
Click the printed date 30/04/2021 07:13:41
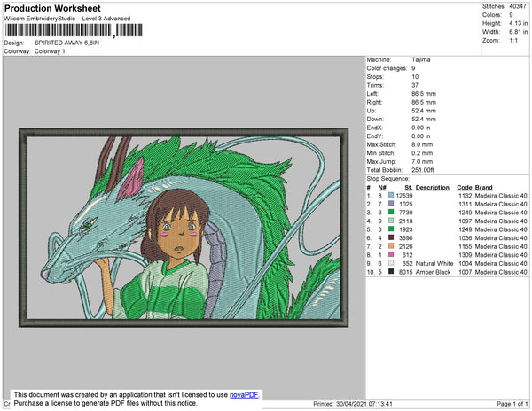pos(364,404)
